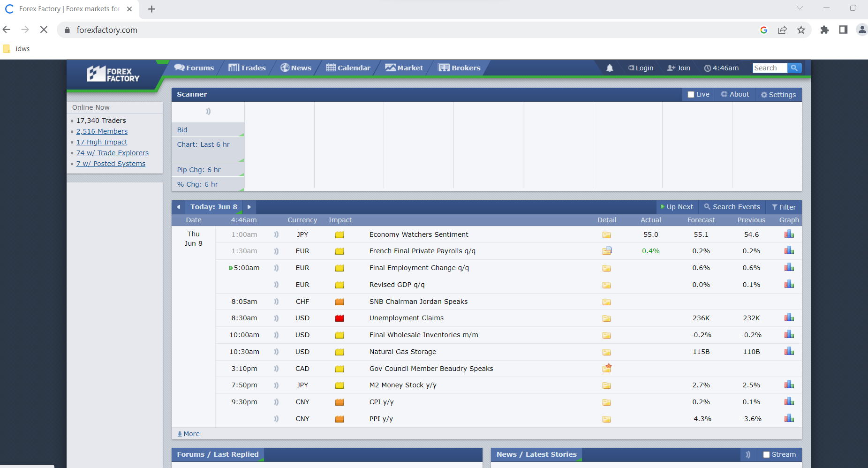This screenshot has height=468, width=868.
Task: Click the sound icon in Scanner panel
Action: tap(208, 111)
